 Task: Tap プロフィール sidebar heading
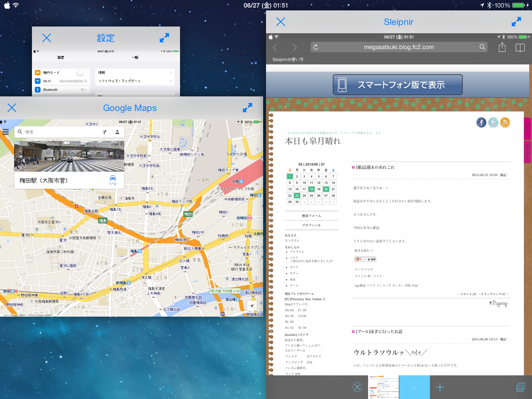tap(311, 225)
